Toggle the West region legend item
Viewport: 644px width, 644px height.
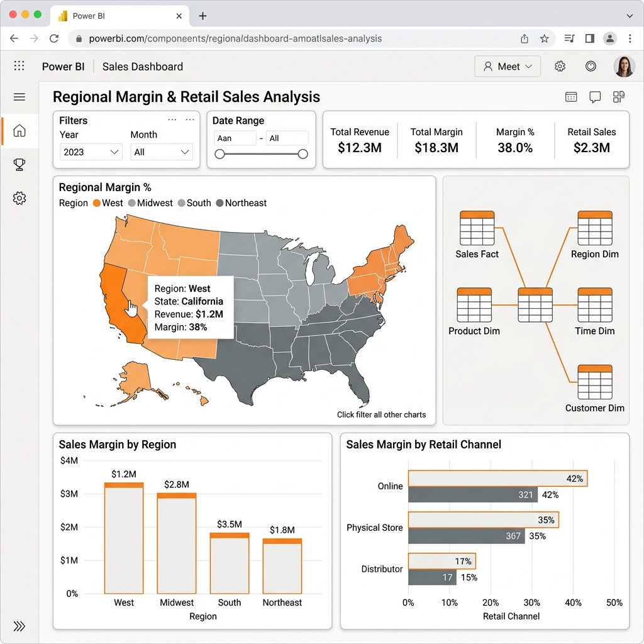(x=108, y=203)
